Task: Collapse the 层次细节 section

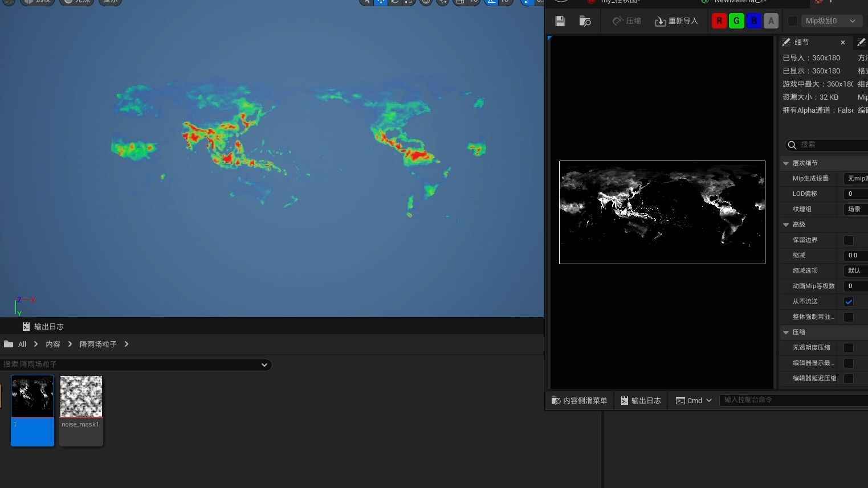Action: pos(786,163)
